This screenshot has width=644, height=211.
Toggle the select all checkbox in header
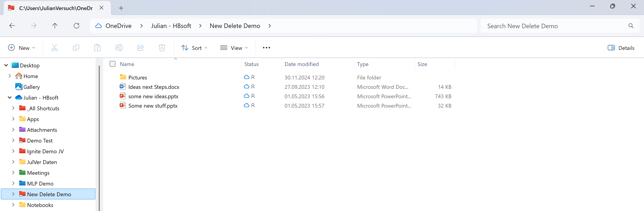pos(113,64)
